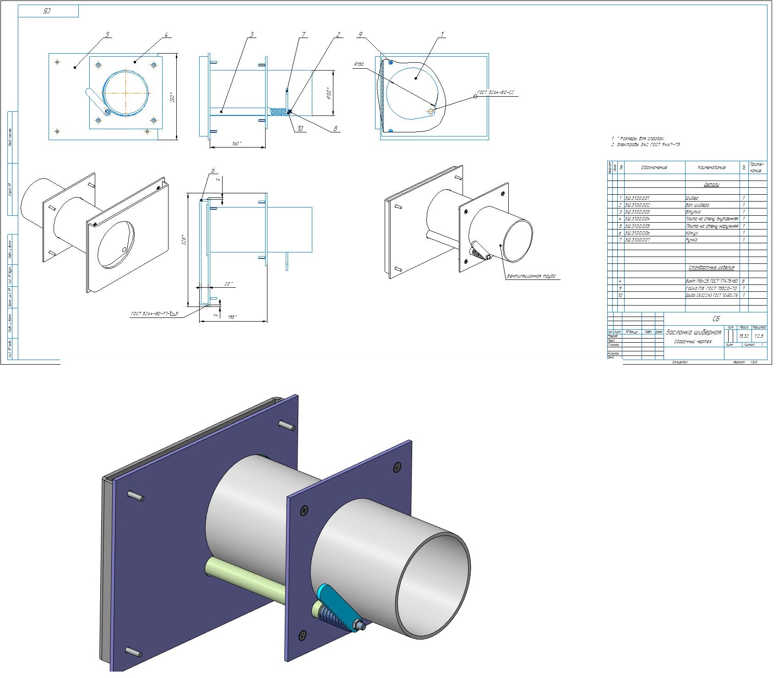
Task: Click the part name 'Шибер'
Action: [691, 198]
